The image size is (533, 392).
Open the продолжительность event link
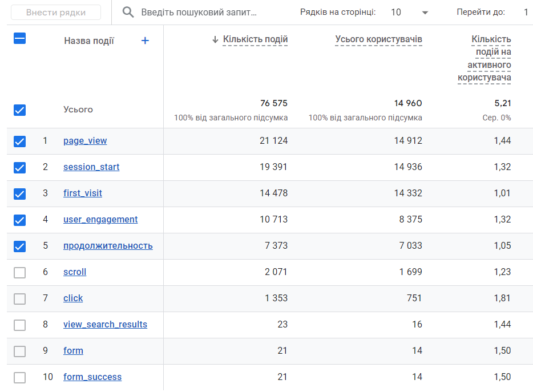click(108, 246)
